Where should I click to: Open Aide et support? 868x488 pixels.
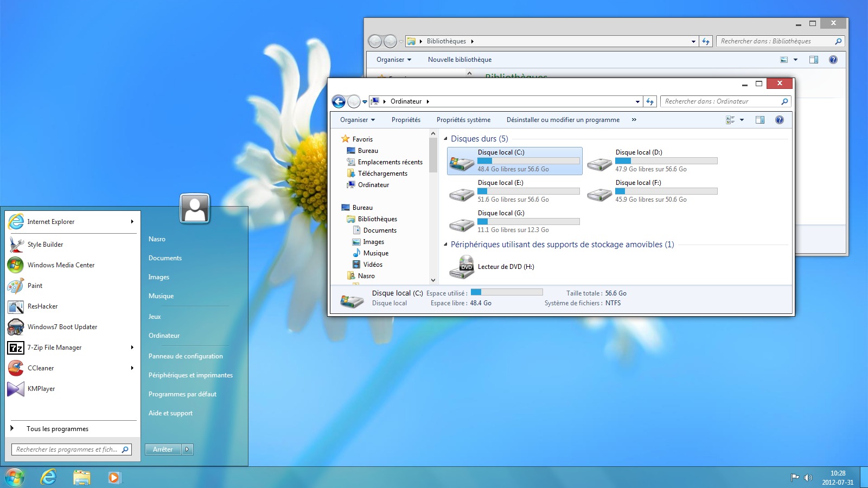[170, 413]
